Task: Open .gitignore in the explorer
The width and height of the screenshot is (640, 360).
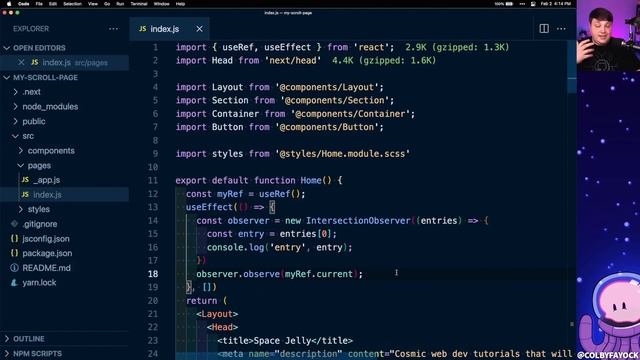Action: pyautogui.click(x=40, y=224)
